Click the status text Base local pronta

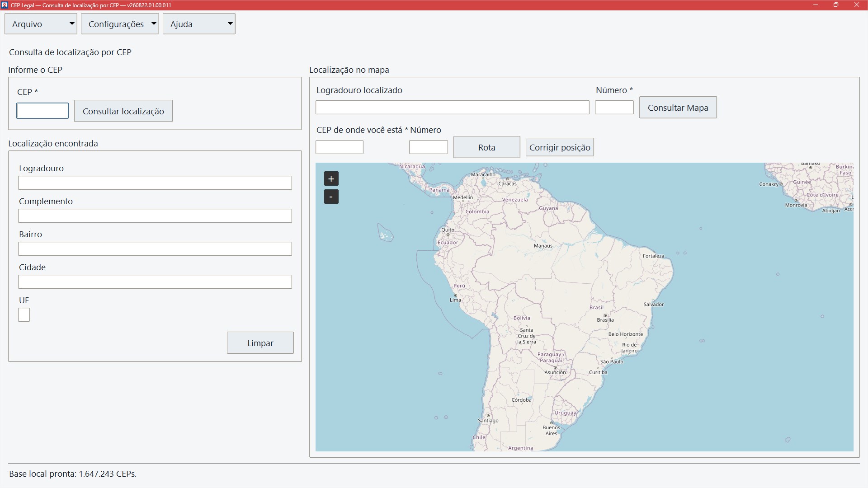73,474
